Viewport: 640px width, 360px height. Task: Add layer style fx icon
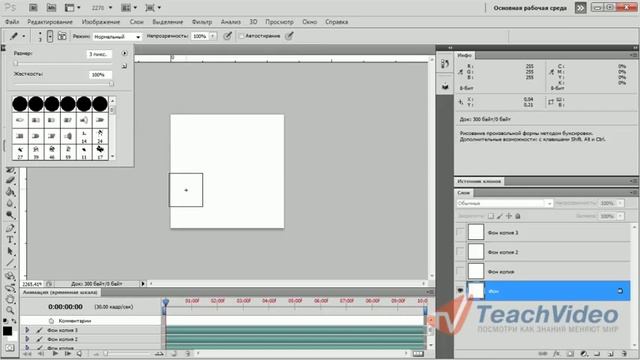[556, 353]
